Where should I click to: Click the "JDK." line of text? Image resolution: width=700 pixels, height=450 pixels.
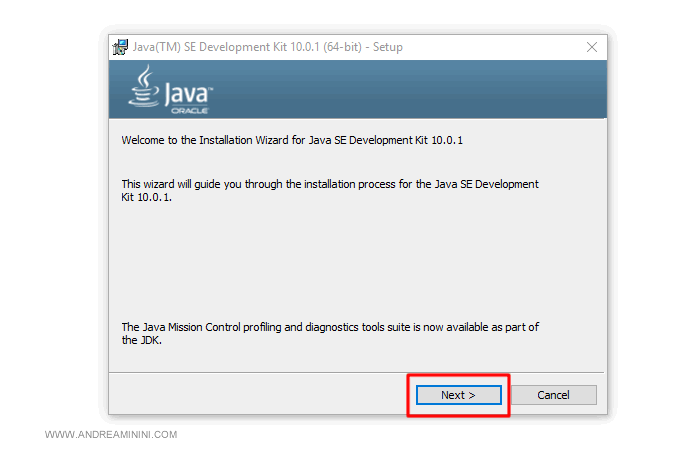coord(132,340)
